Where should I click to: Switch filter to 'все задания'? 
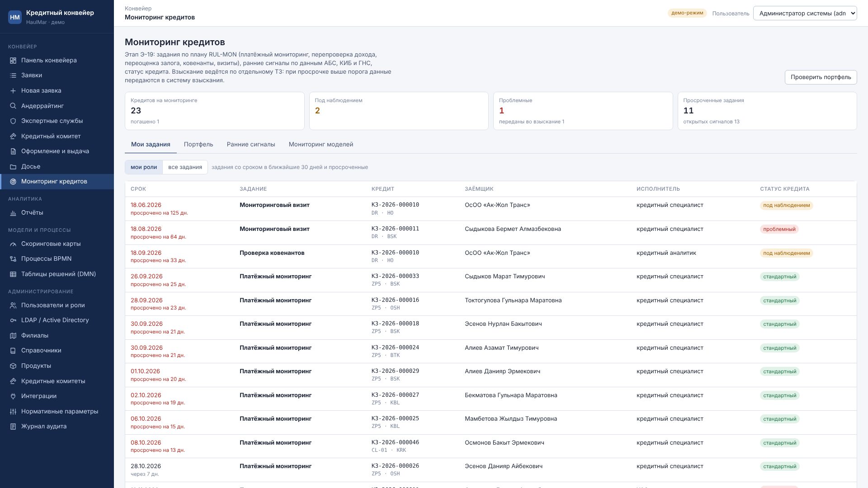(185, 167)
